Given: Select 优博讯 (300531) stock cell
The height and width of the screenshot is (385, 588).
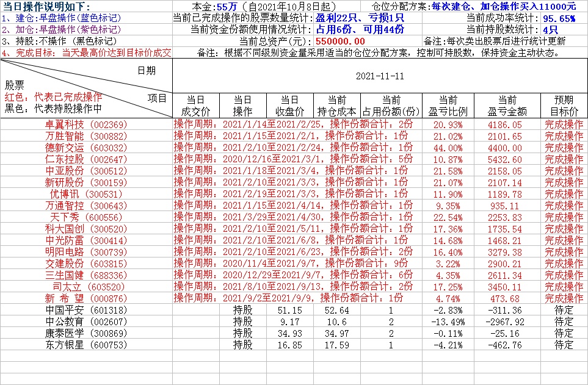Looking at the screenshot, I should click(x=86, y=194).
